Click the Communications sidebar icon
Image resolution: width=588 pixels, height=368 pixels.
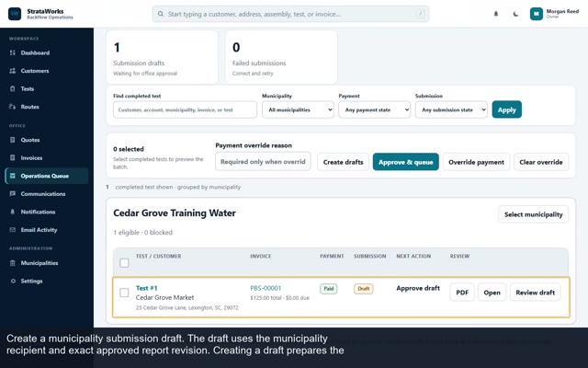12,194
